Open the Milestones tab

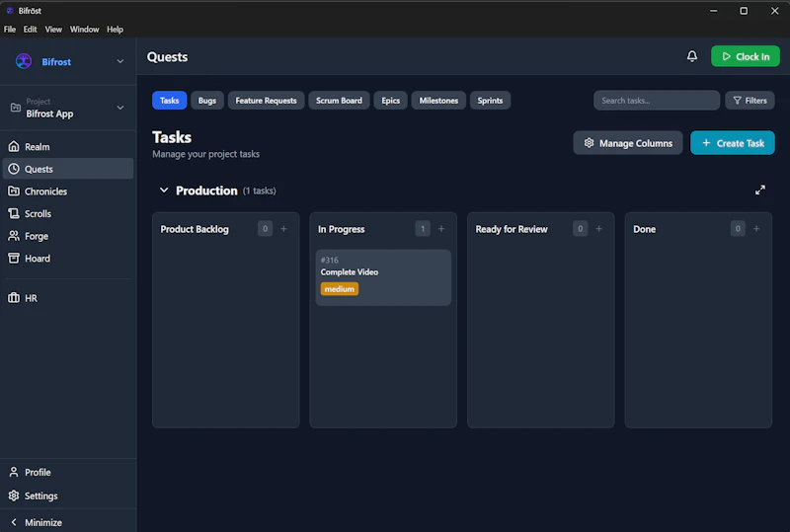pos(438,101)
